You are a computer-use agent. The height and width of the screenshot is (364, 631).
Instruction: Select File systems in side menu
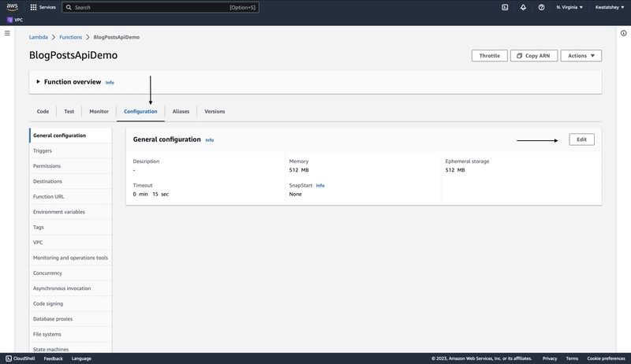(x=70, y=334)
